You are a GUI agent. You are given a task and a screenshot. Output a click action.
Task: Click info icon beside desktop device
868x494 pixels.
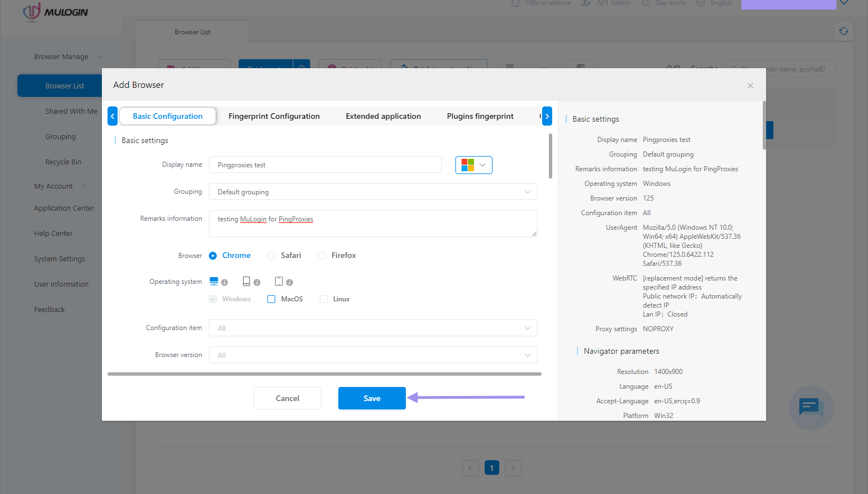[225, 282]
